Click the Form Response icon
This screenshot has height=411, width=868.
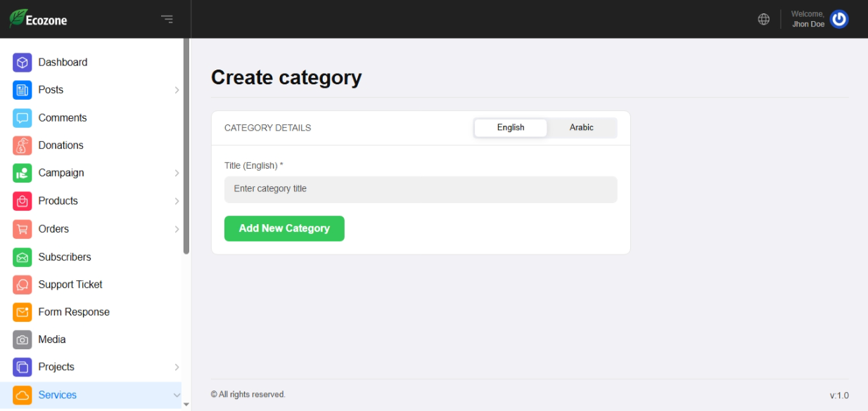pyautogui.click(x=23, y=312)
